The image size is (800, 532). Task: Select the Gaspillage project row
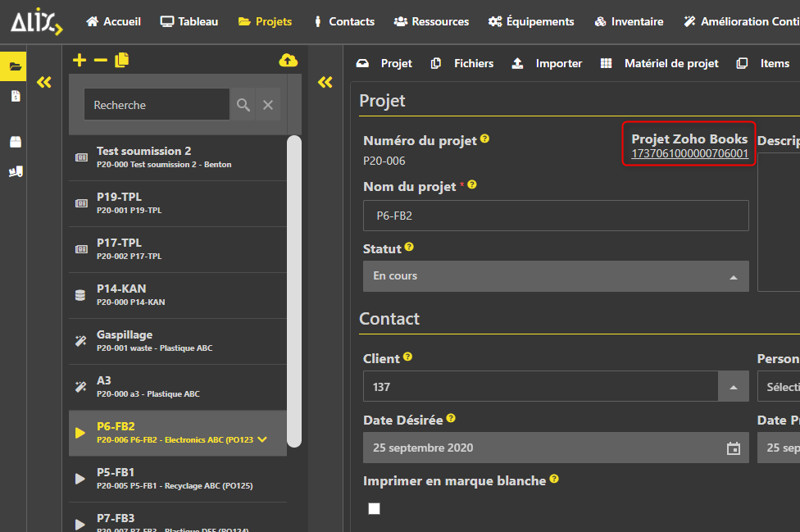point(178,341)
